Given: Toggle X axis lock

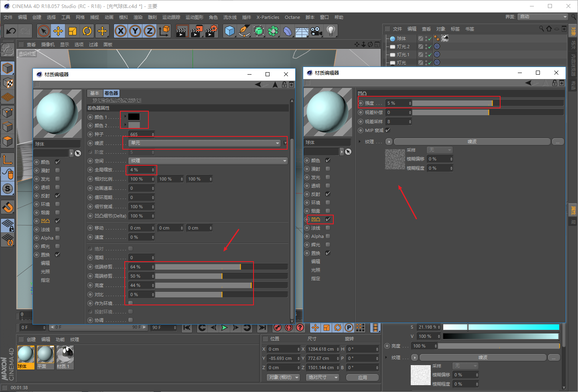Looking at the screenshot, I should click(121, 31).
